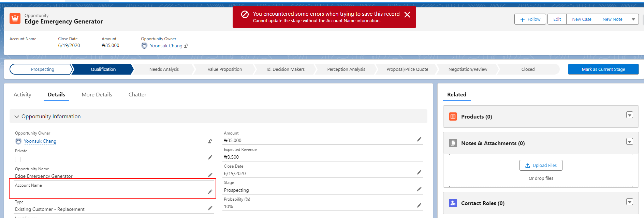Edit the Type field pencil icon
The width and height of the screenshot is (644, 218).
[210, 208]
